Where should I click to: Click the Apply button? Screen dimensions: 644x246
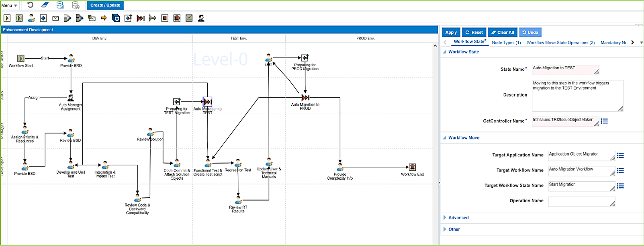pos(451,33)
